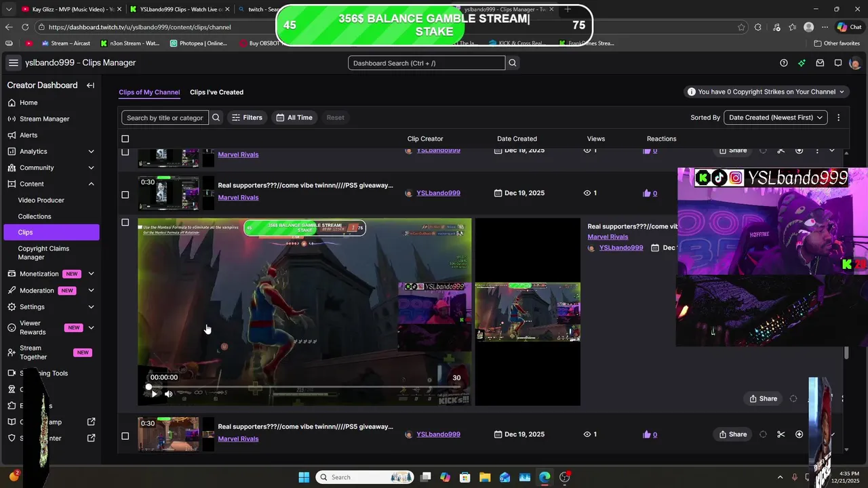This screenshot has width=868, height=488.
Task: Open Microsoft Edge from the taskbar
Action: (x=545, y=477)
